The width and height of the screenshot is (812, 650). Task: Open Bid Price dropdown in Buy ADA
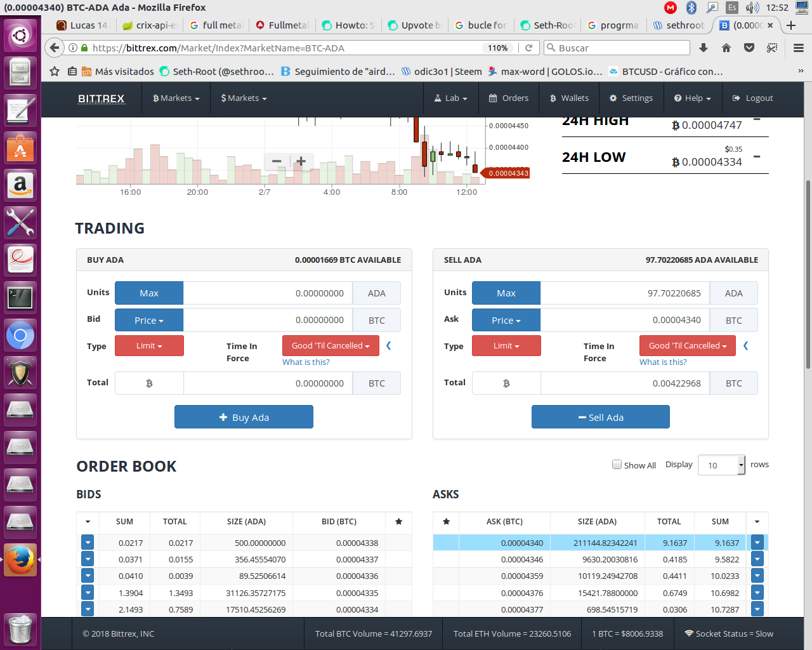[x=149, y=320]
